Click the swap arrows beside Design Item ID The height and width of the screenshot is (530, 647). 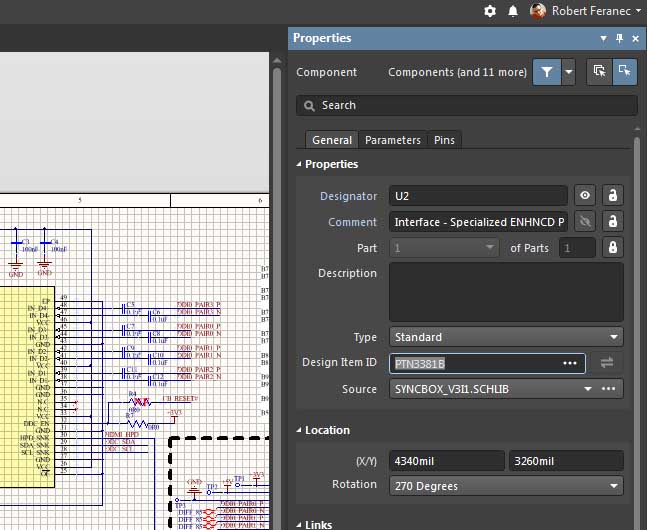coord(606,363)
